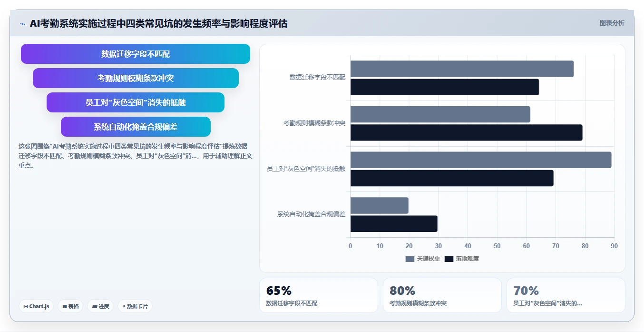This screenshot has width=644, height=332.
Task: Click the y-axis label 数据迁移字段不匹配
Action: (317, 77)
